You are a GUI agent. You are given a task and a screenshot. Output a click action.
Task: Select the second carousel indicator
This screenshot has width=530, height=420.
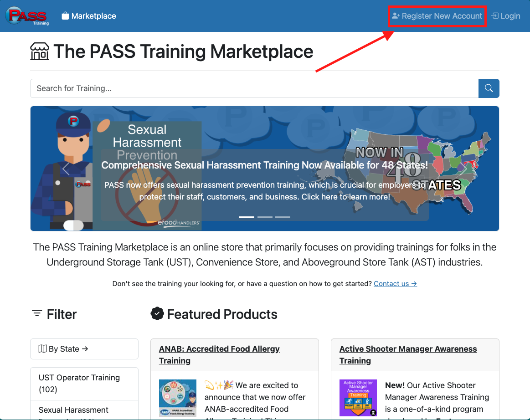pos(265,217)
